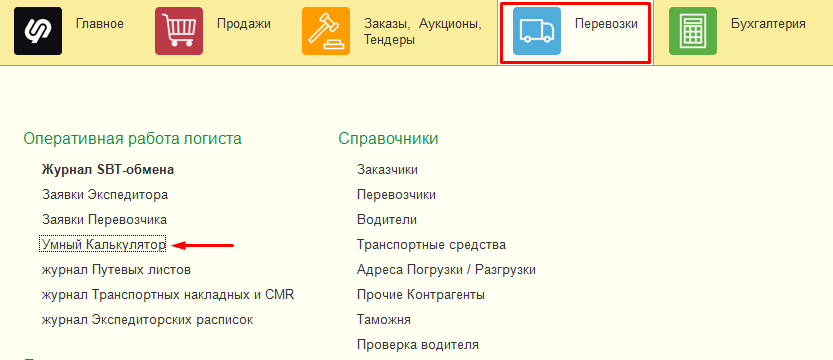Click the Оперативная работа логиста heading

pos(132,139)
